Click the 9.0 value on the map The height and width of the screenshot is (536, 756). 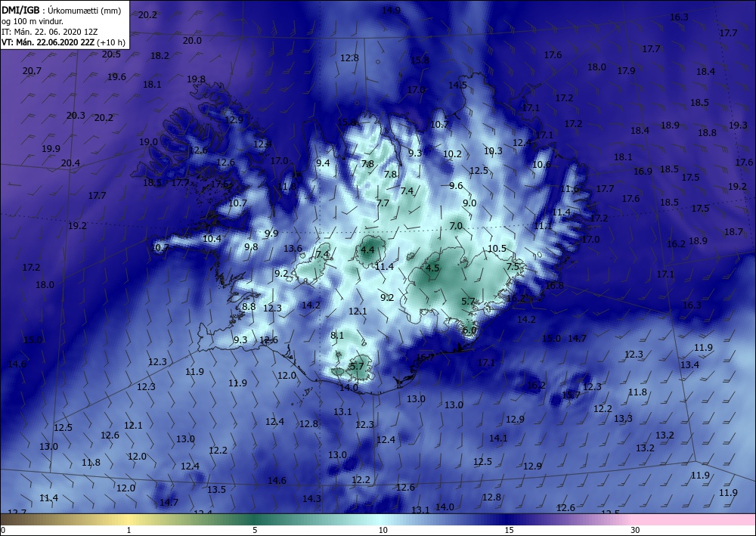469,203
